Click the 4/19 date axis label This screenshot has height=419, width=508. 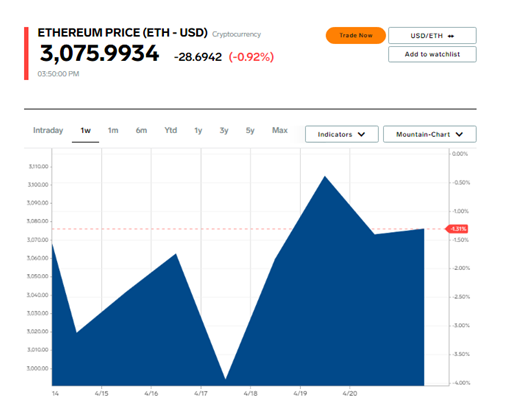300,394
